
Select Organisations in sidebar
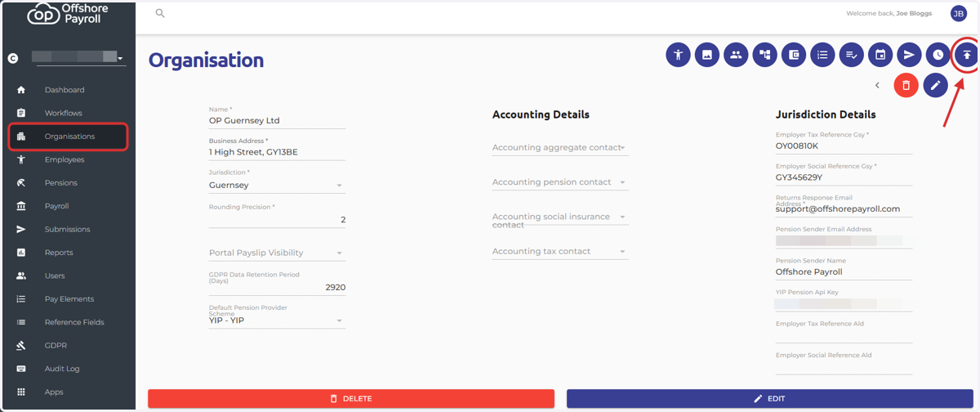[x=69, y=137]
